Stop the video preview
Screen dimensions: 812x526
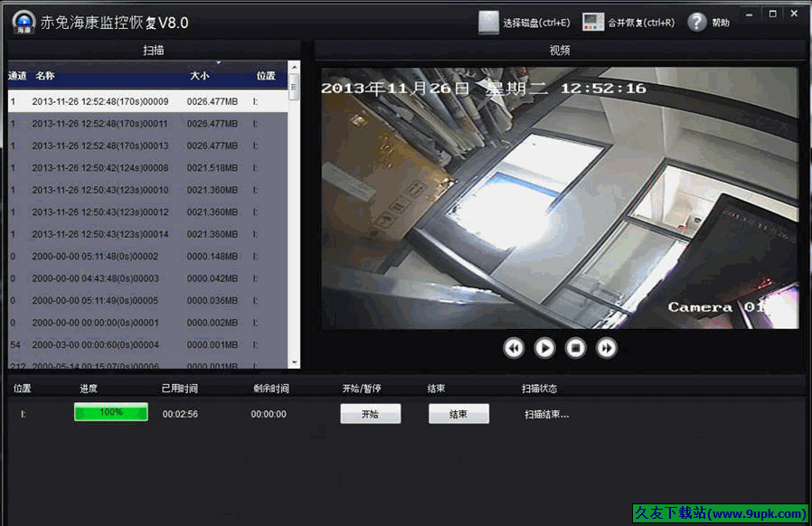pos(575,348)
